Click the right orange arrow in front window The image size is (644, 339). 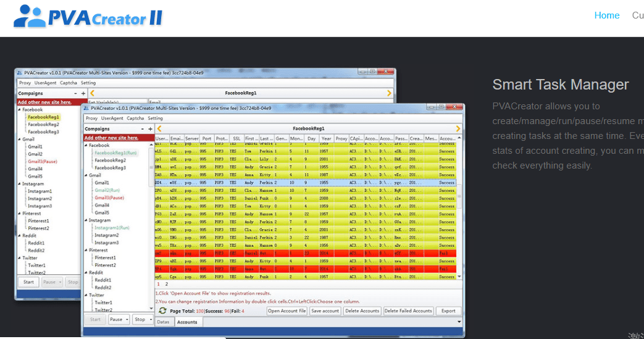458,128
